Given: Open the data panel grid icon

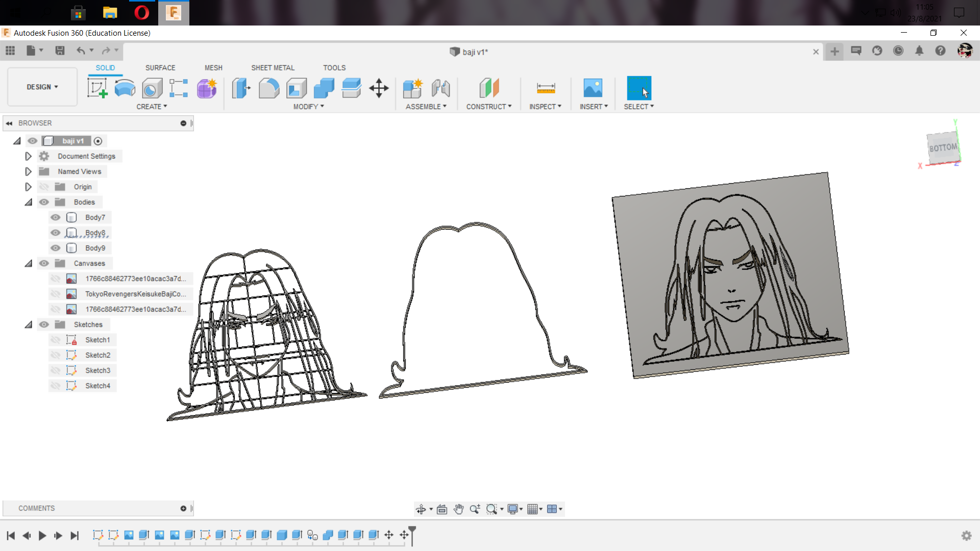Looking at the screenshot, I should tap(10, 51).
